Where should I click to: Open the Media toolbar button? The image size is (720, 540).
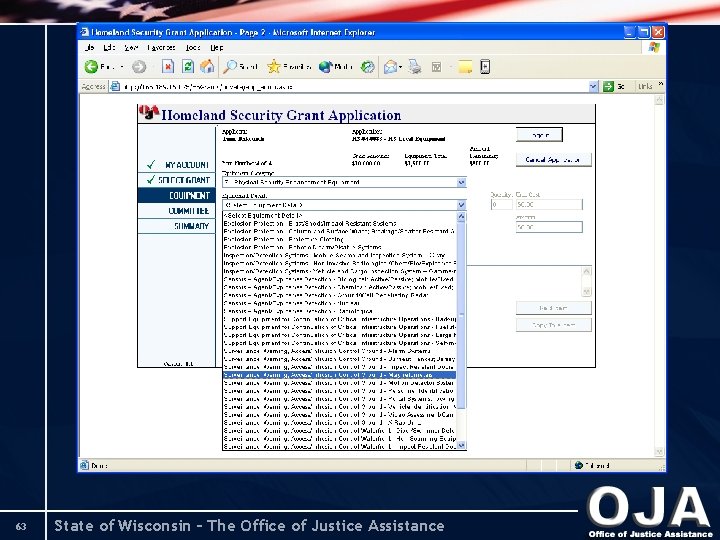pos(336,67)
